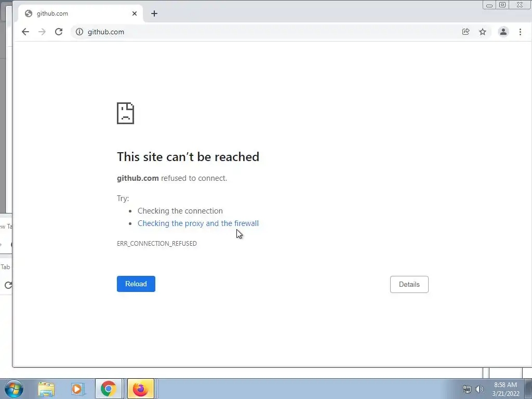Viewport: 532px width, 399px height.
Task: Click the "github.com refused to connect." message
Action: [x=172, y=178]
